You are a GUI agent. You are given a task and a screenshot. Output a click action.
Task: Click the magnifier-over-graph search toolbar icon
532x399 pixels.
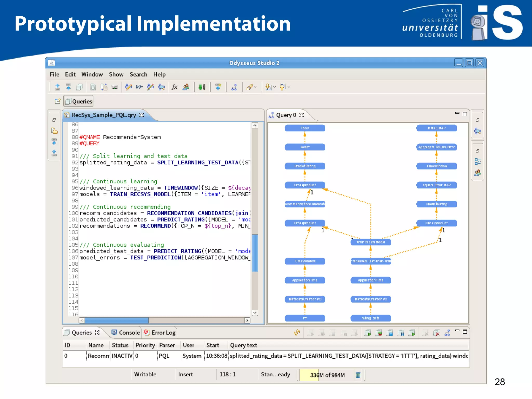click(161, 87)
